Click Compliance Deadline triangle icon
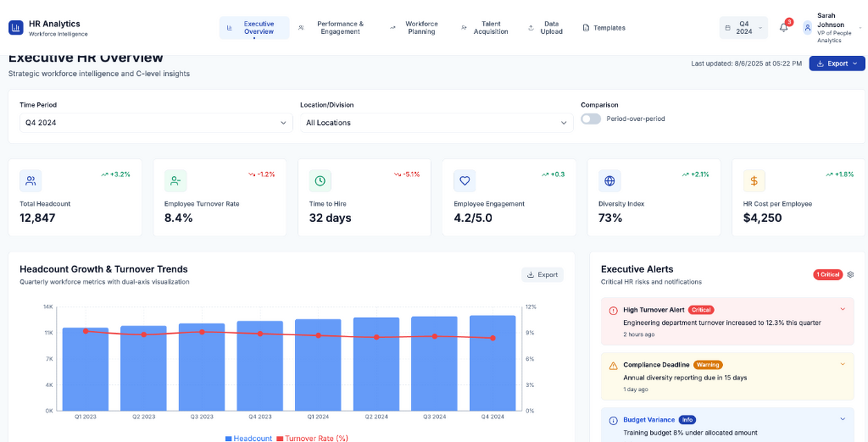 pos(613,366)
